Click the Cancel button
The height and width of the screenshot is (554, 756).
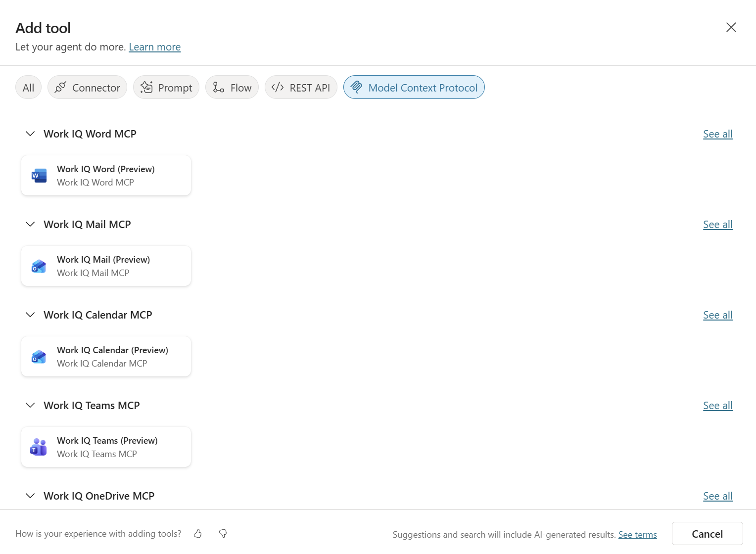tap(707, 533)
